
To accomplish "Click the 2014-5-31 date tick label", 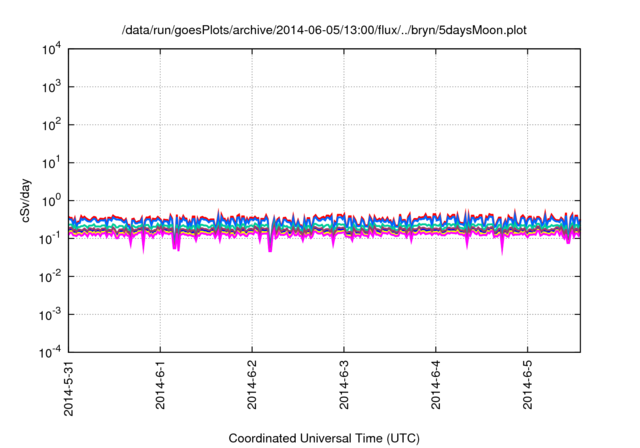I will [x=69, y=388].
